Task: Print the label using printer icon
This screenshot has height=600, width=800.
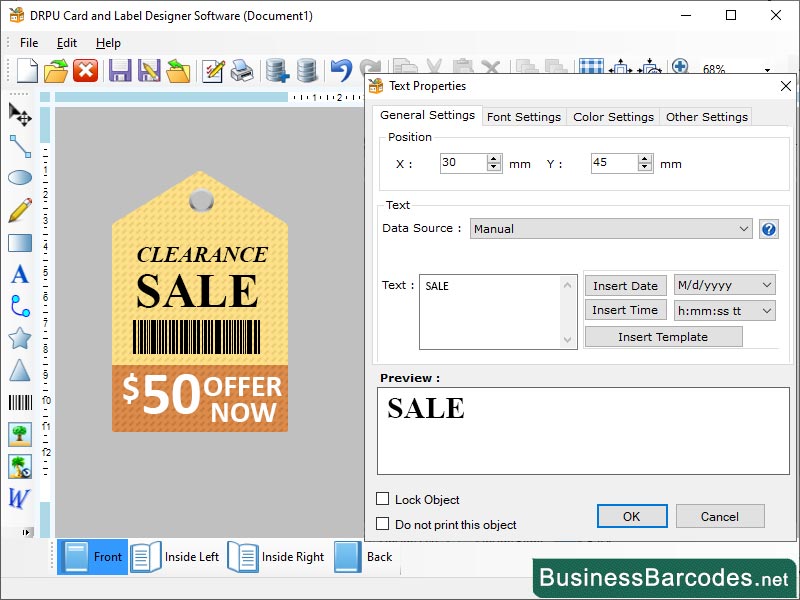Action: click(x=242, y=70)
